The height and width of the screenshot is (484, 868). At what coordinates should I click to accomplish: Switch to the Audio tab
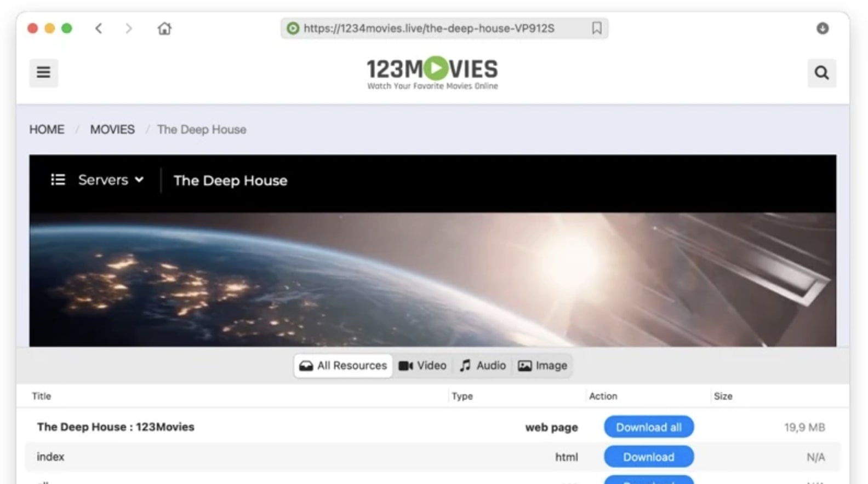coord(483,366)
